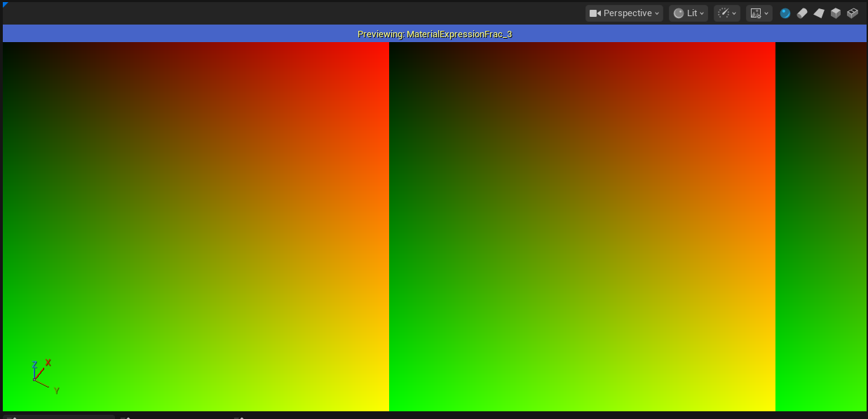The width and height of the screenshot is (868, 419).
Task: Click the Previewing: MaterialExpressionFrac_3 banner text
Action: [x=435, y=34]
